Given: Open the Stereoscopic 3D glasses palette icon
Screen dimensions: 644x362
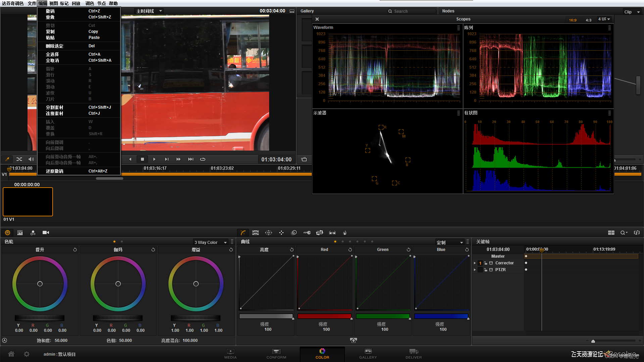Looking at the screenshot, I should pyautogui.click(x=332, y=232).
